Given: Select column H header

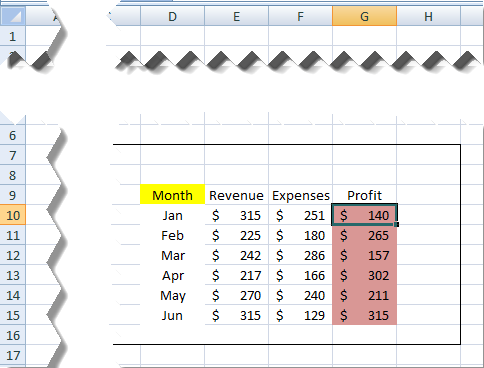Looking at the screenshot, I should point(428,16).
